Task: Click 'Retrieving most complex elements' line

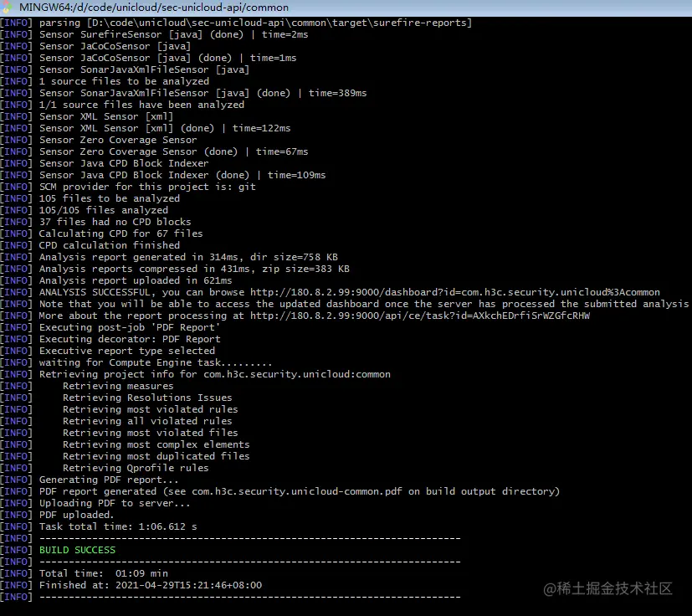Action: tap(156, 444)
